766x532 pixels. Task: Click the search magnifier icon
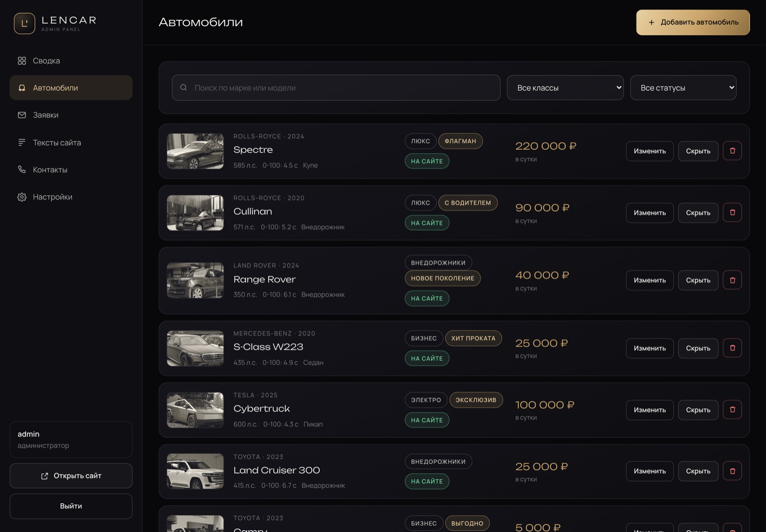[x=183, y=88]
